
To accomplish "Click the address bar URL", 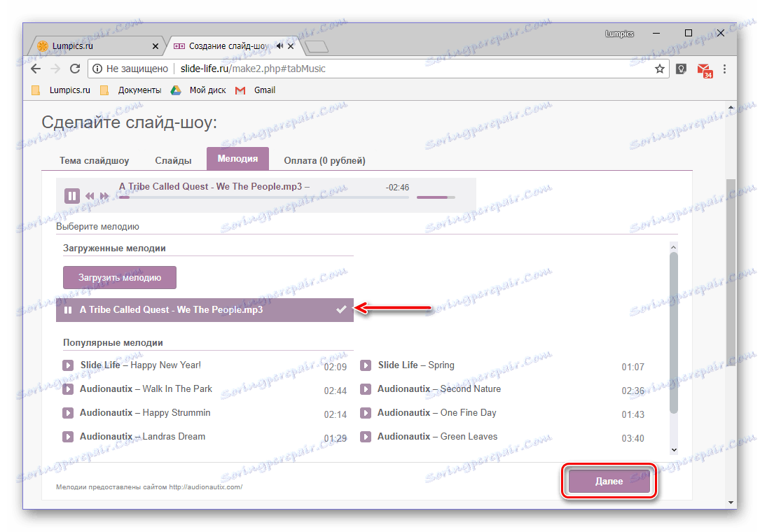I will (253, 69).
